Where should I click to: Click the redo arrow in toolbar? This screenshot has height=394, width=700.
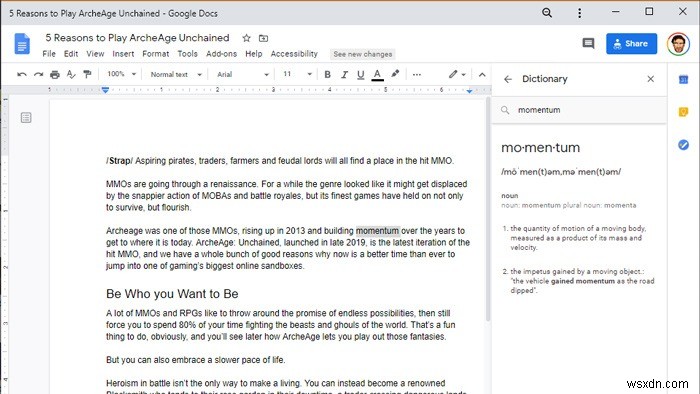38,75
